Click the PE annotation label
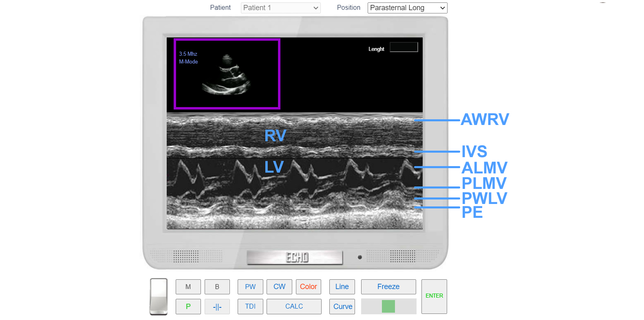 [472, 212]
